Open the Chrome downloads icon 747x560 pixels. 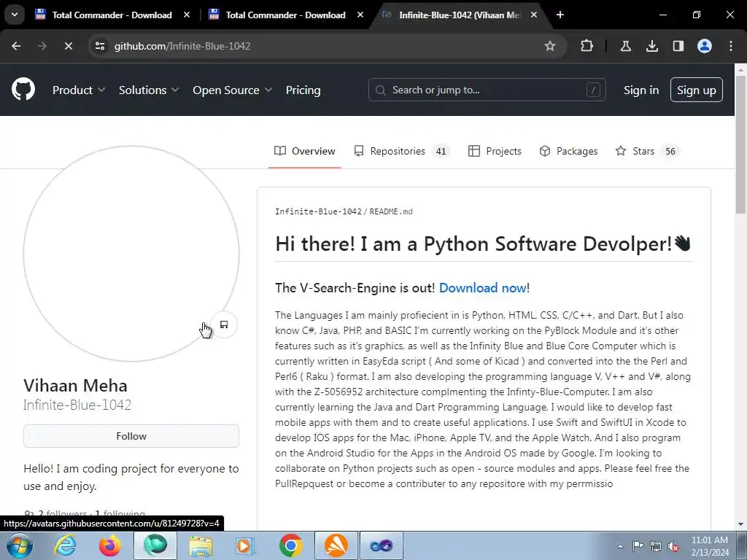tap(651, 46)
